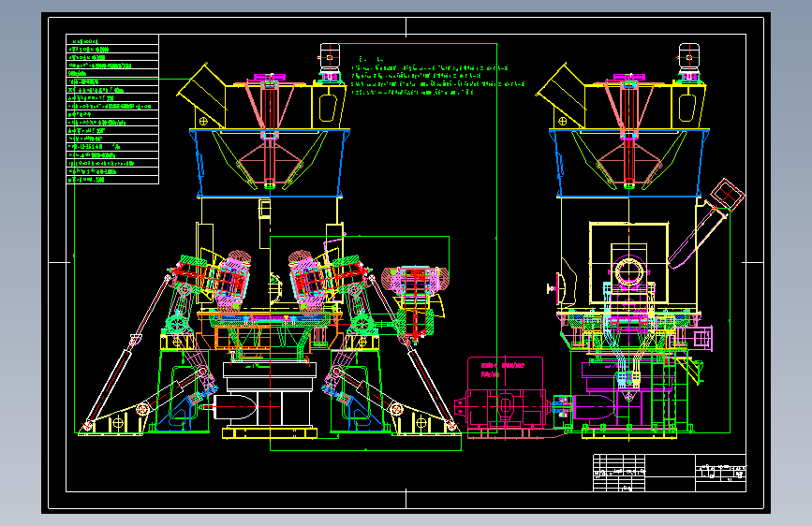812x526 pixels.
Task: Click the blue separator cone housing in left view
Action: click(270, 163)
